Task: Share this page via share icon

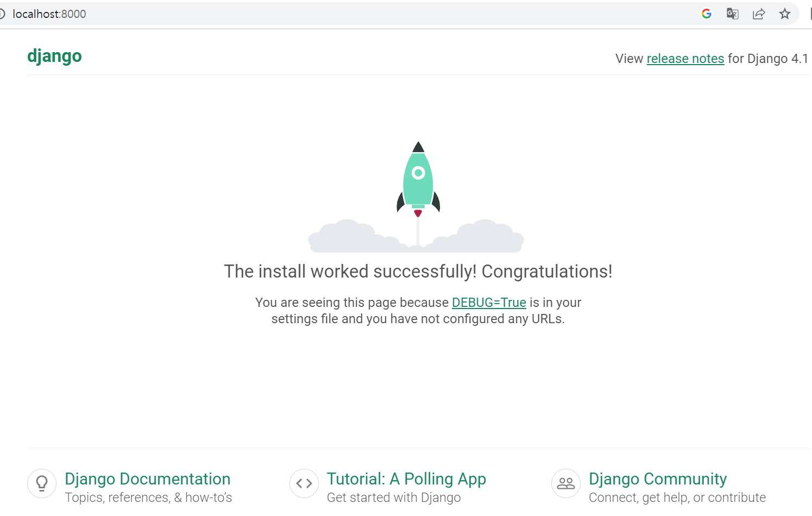Action: pos(759,14)
